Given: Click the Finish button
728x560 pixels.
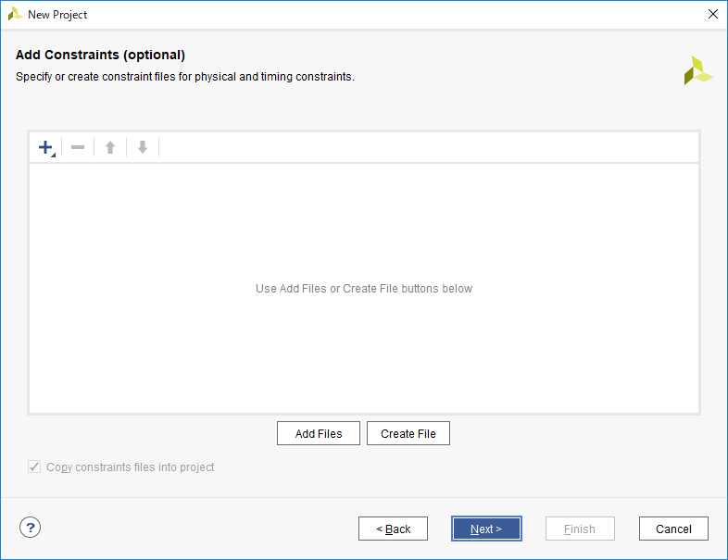Looking at the screenshot, I should pos(580,529).
